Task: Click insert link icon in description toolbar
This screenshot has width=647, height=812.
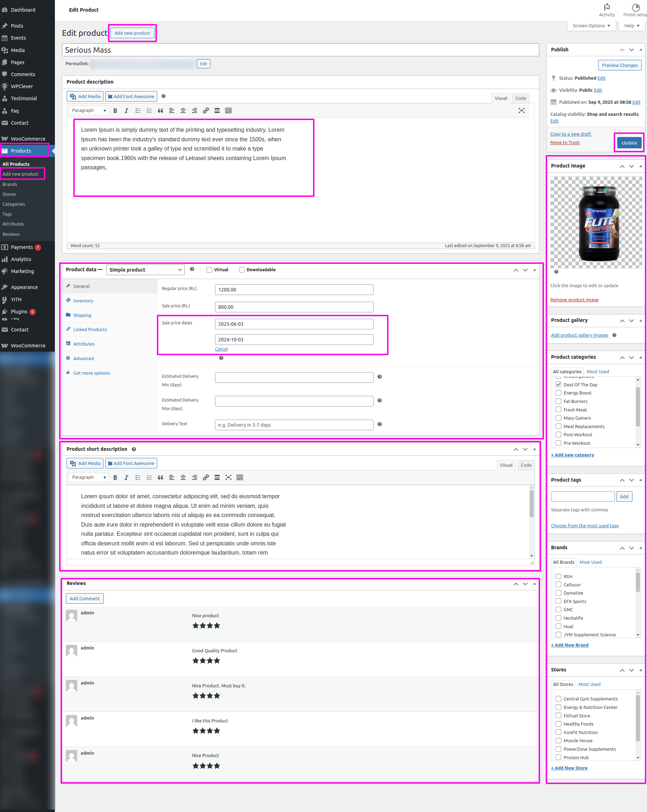Action: point(206,111)
